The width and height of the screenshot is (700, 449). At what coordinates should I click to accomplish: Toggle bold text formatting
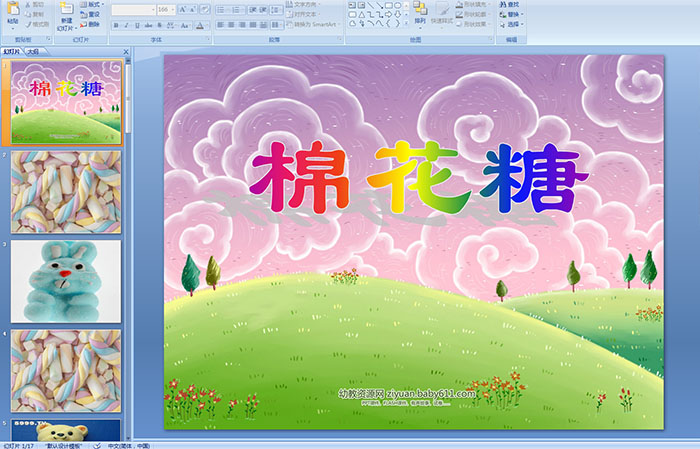pyautogui.click(x=114, y=24)
